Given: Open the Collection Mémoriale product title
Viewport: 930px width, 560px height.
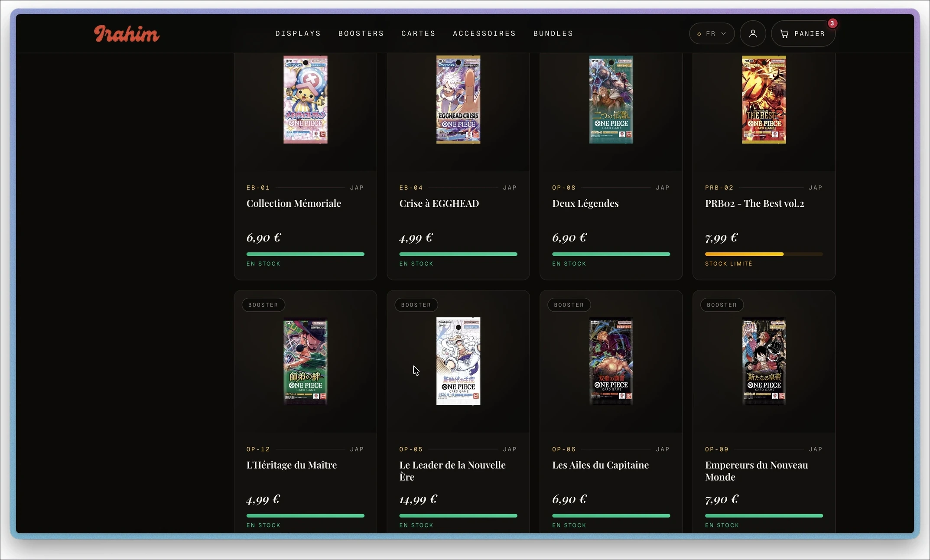Looking at the screenshot, I should (294, 203).
